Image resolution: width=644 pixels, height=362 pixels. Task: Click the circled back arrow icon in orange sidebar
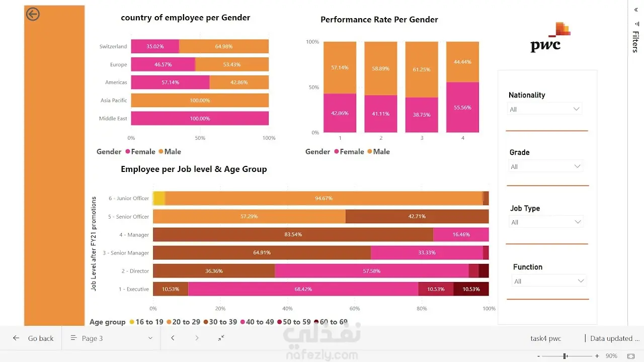[x=32, y=14]
